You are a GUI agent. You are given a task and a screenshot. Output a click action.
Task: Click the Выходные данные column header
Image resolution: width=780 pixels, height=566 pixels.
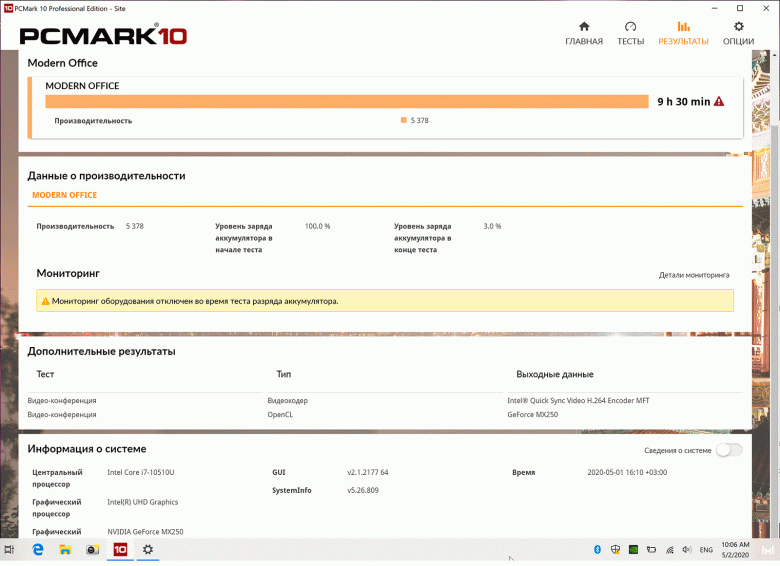click(555, 374)
